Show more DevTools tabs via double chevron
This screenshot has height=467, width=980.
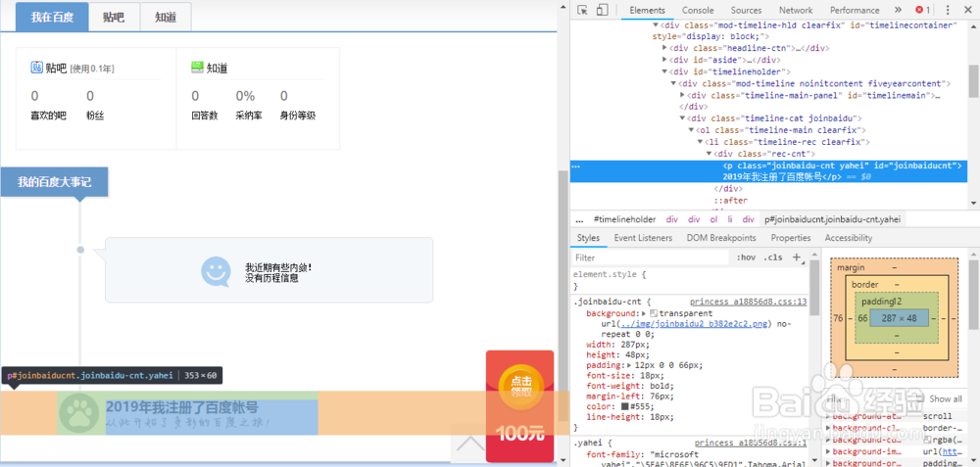pyautogui.click(x=898, y=10)
